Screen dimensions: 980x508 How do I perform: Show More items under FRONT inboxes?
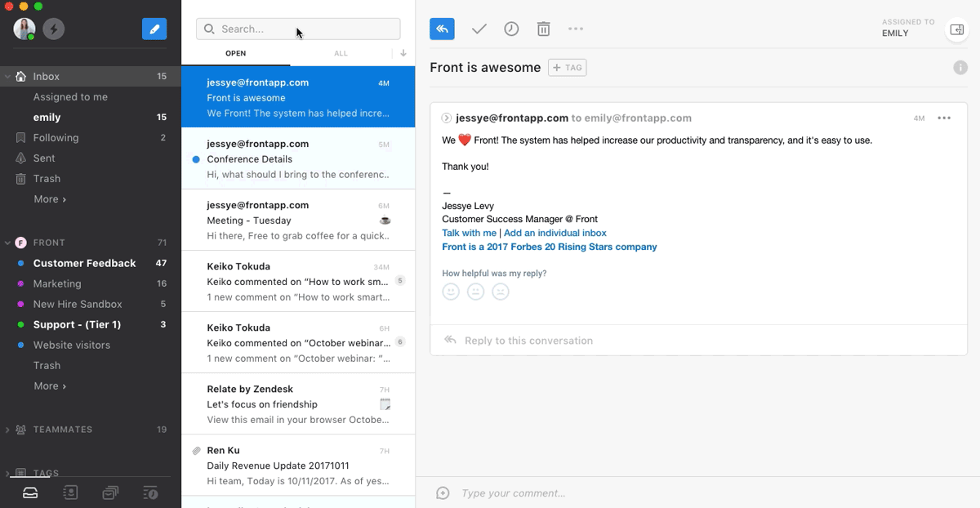tap(50, 386)
